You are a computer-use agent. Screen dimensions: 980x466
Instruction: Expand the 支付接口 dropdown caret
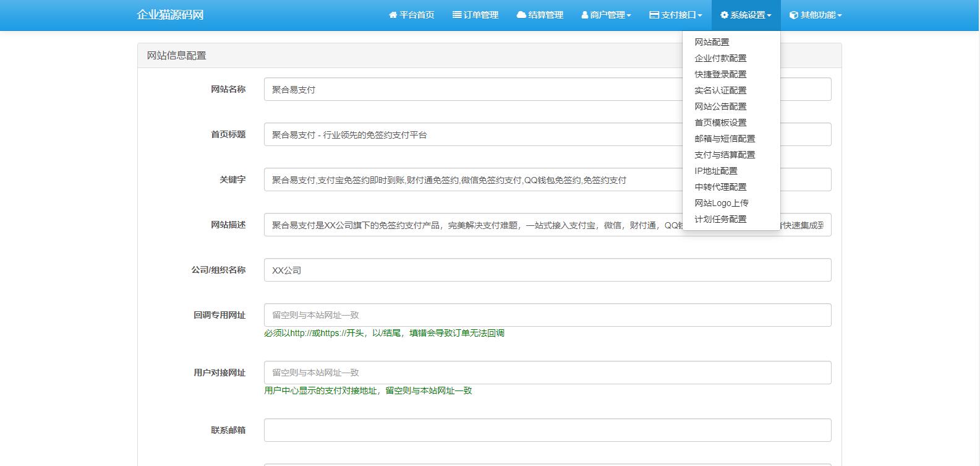pyautogui.click(x=699, y=15)
